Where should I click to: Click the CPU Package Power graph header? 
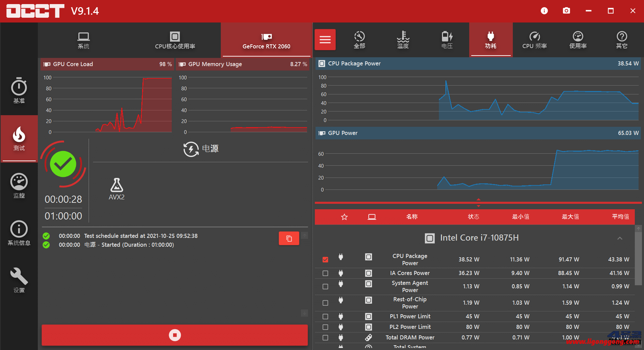(478, 64)
